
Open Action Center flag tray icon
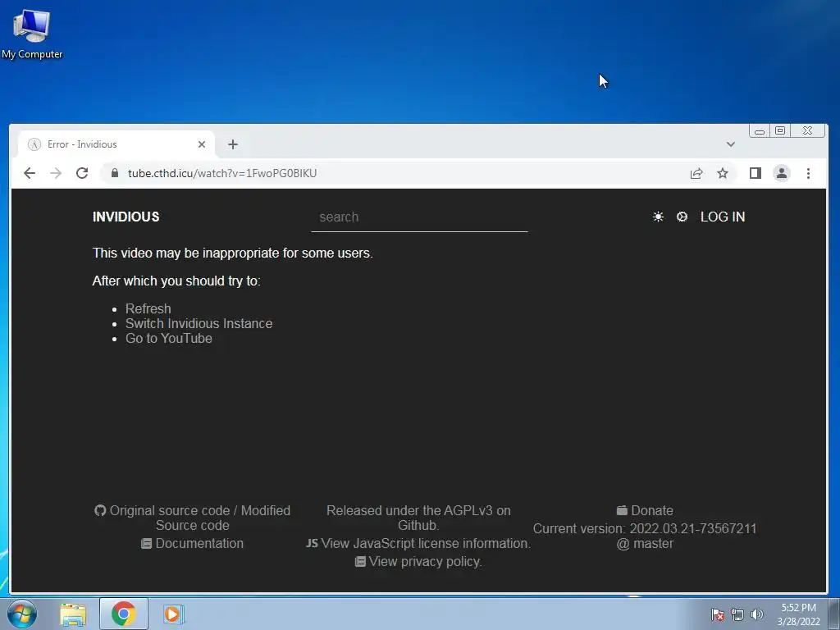[x=718, y=614]
